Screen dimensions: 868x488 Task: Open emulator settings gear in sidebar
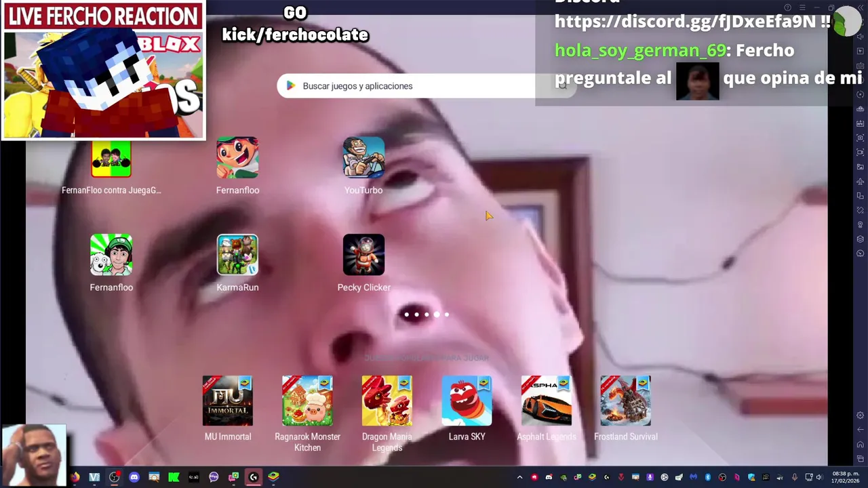pyautogui.click(x=860, y=415)
